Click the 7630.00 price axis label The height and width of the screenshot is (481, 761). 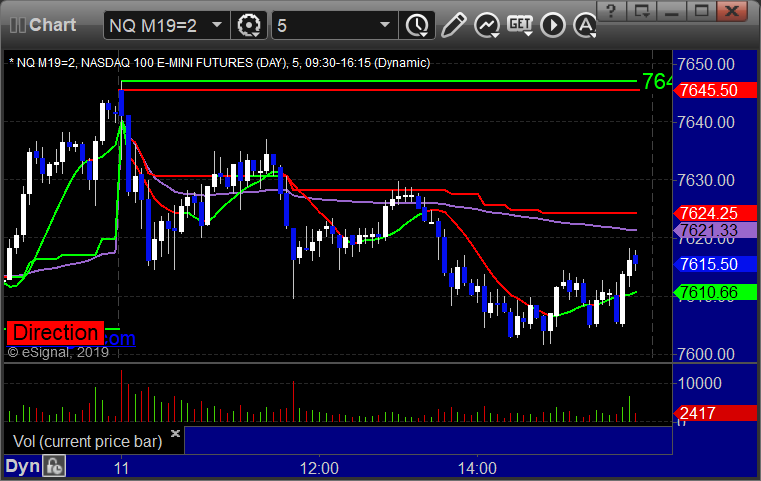pyautogui.click(x=706, y=181)
